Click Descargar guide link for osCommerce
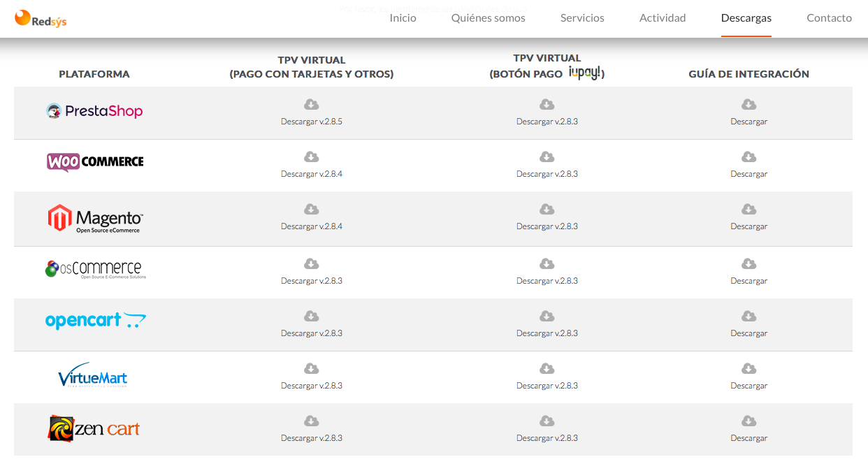This screenshot has width=868, height=464. 749,281
